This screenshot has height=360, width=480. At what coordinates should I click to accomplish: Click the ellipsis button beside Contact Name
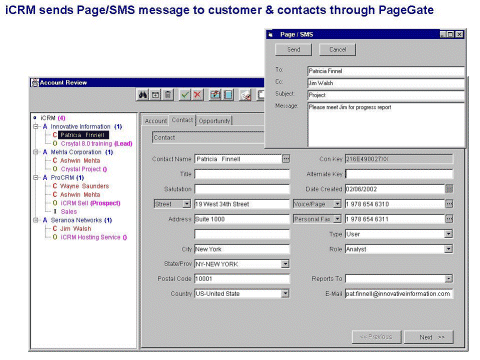(x=286, y=159)
